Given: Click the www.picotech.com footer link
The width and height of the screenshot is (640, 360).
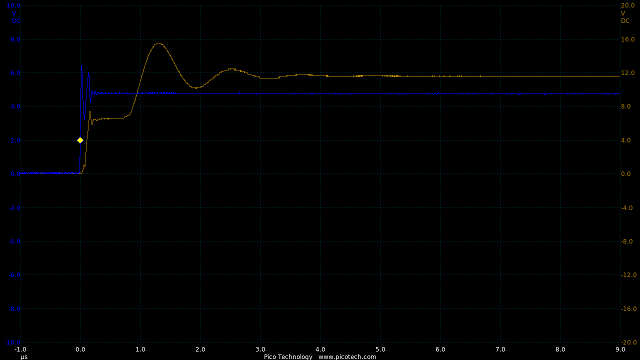Looking at the screenshot, I should (x=347, y=357).
